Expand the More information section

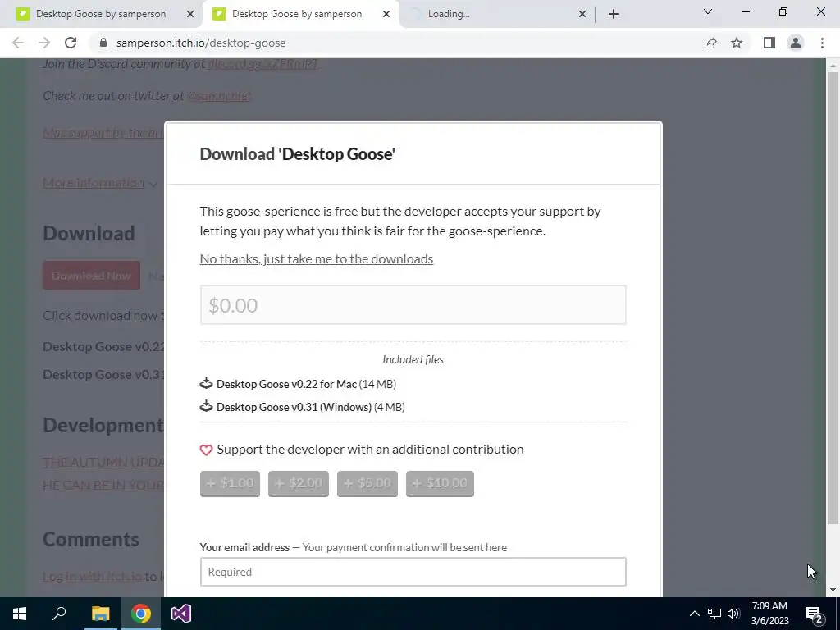100,183
